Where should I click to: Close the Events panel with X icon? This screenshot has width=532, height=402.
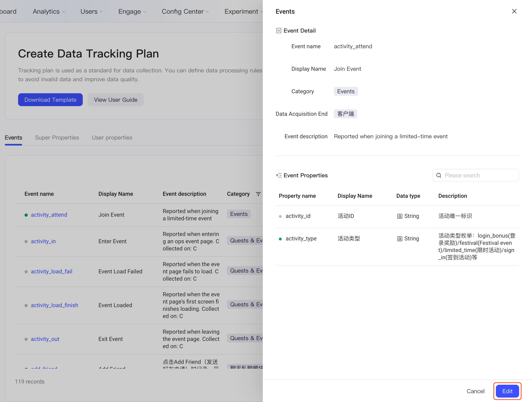[x=514, y=11]
